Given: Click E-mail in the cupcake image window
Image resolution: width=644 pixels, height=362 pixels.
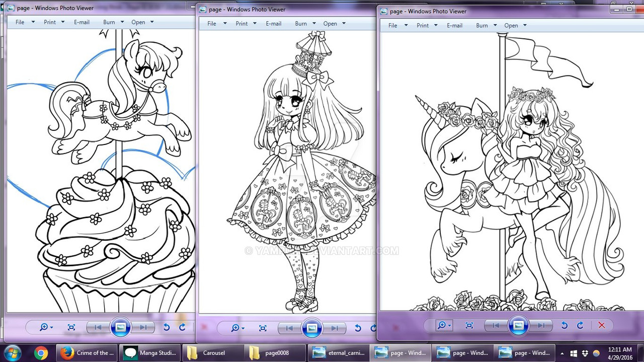Looking at the screenshot, I should 82,22.
